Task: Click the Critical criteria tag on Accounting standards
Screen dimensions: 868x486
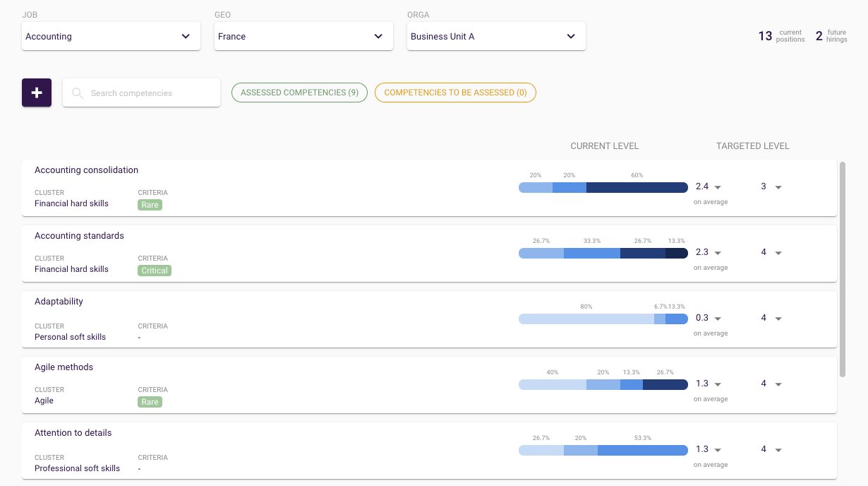Action: (x=155, y=271)
